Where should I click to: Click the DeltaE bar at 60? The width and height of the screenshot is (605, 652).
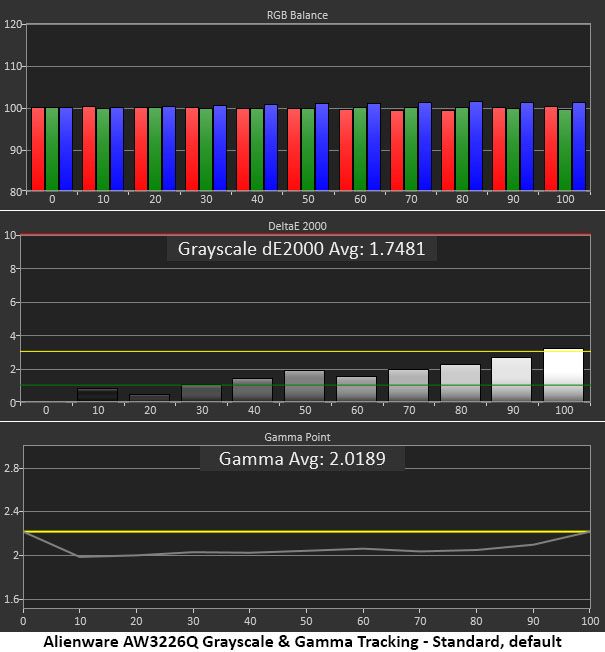356,389
